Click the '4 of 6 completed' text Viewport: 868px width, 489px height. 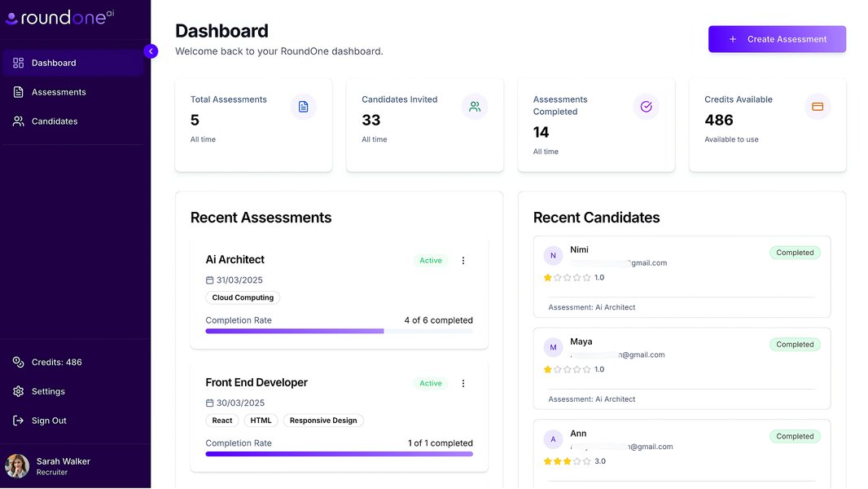(438, 320)
